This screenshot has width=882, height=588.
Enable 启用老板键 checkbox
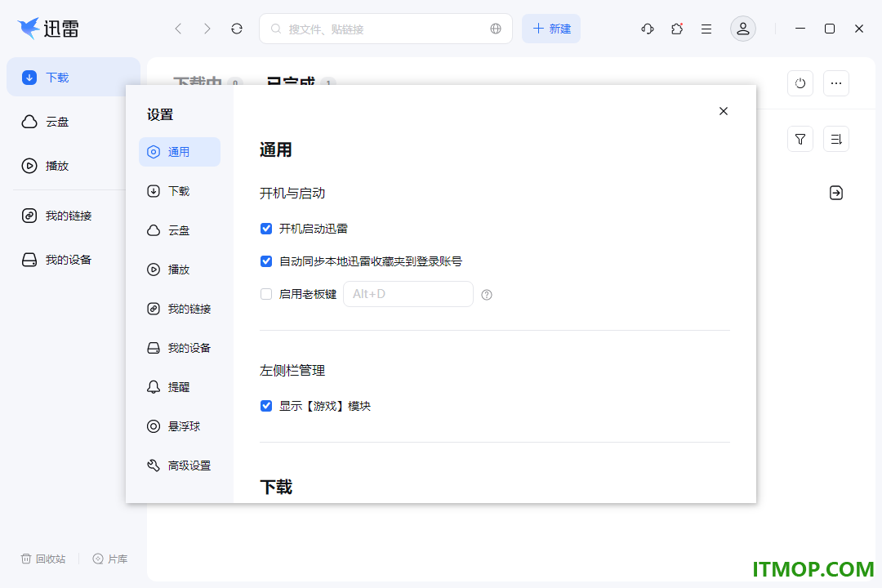[266, 294]
